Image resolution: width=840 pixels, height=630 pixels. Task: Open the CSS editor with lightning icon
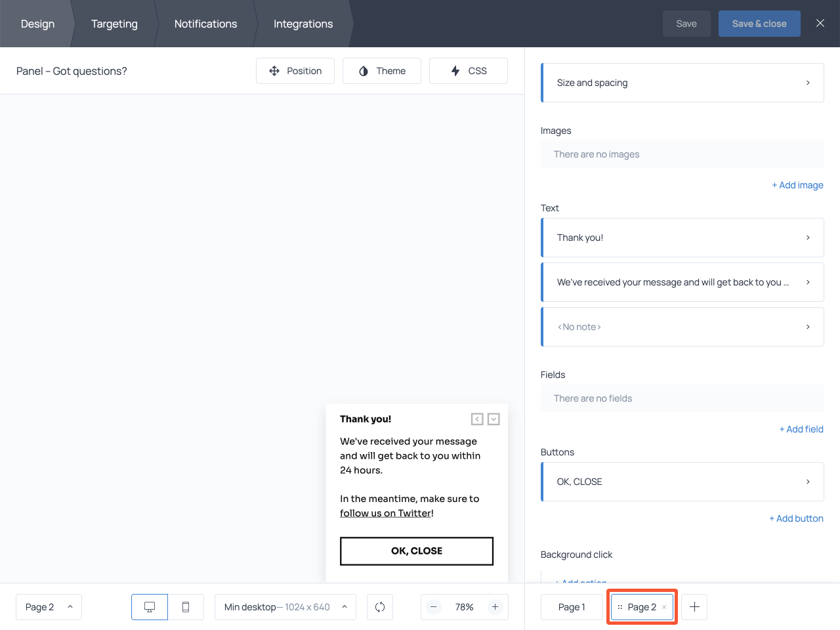click(468, 70)
